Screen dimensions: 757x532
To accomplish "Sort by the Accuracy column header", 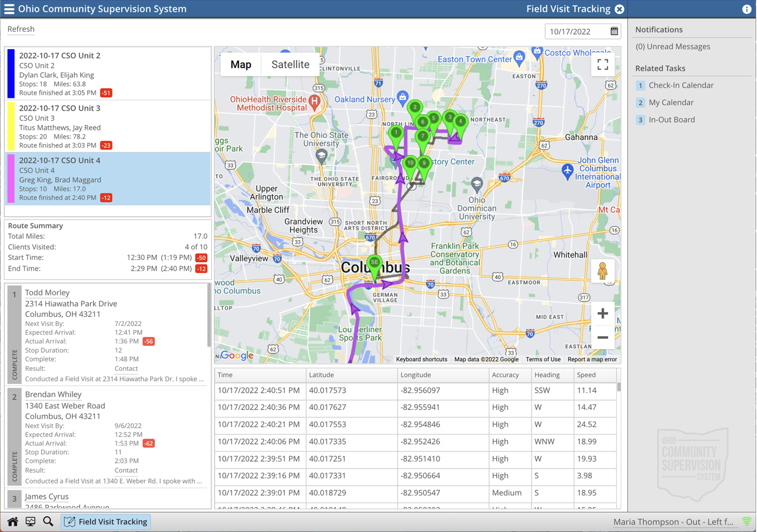I will click(510, 375).
